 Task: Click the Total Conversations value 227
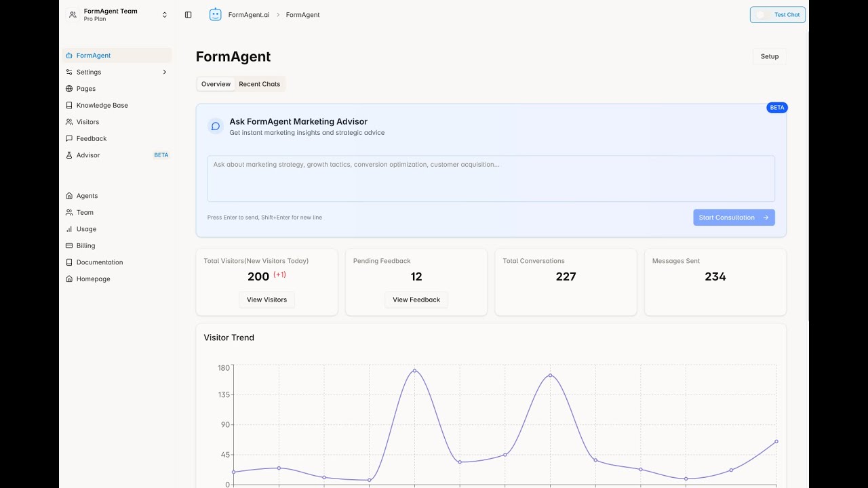click(566, 277)
